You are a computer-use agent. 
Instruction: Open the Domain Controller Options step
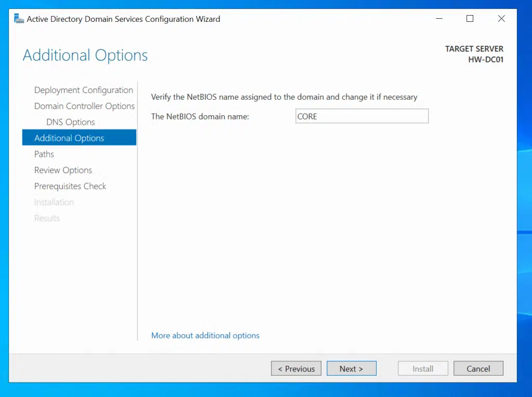84,106
